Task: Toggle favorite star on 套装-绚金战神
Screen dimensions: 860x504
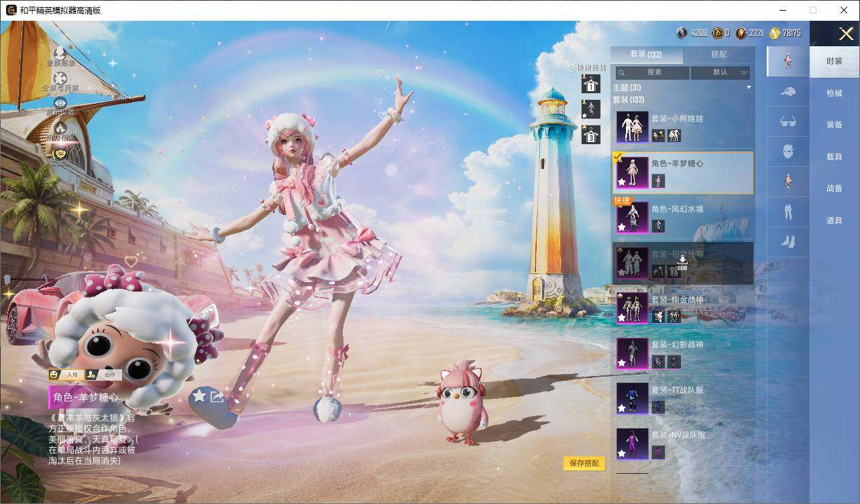Action: (622, 318)
